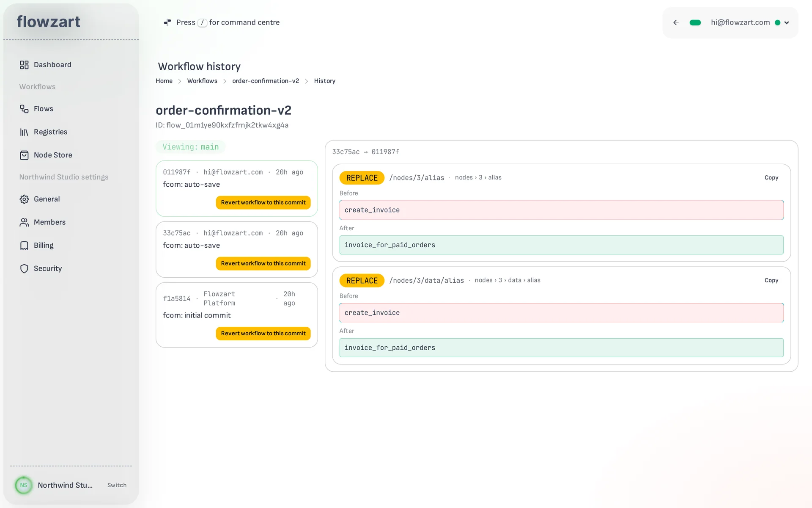Navigate to Registries menu item
Screen dimensions: 812x508
(51, 132)
